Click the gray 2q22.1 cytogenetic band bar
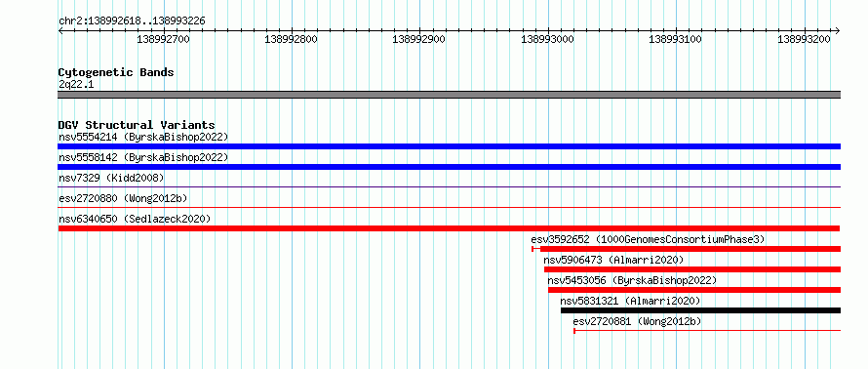The height and width of the screenshot is (369, 868). point(449,95)
